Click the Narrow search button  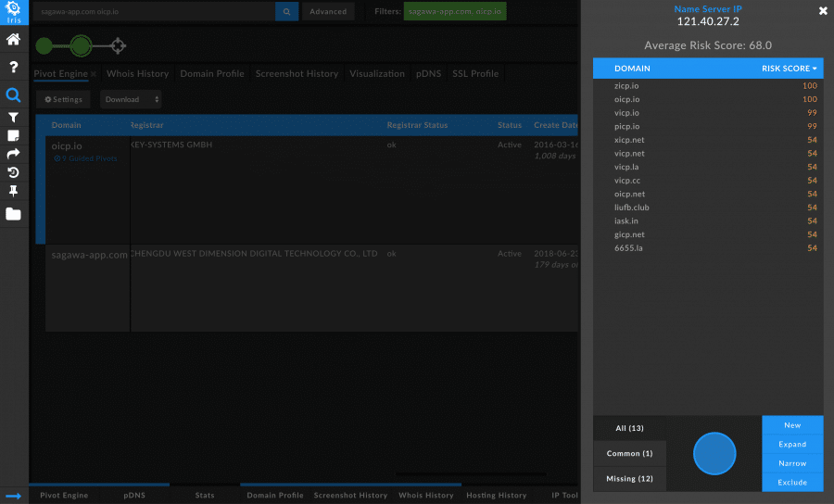[x=792, y=463]
